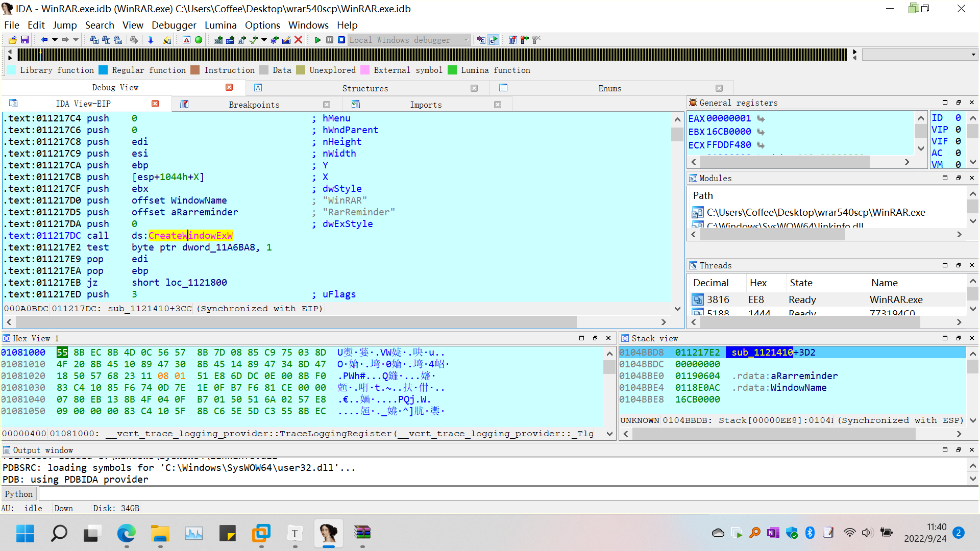Image resolution: width=980 pixels, height=551 pixels.
Task: Click the Open file toolbar icon
Action: click(x=13, y=40)
